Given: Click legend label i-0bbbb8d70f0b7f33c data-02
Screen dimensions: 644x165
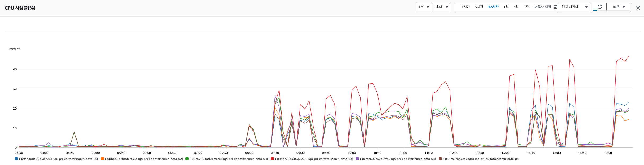Looking at the screenshot, I should 144,159.
